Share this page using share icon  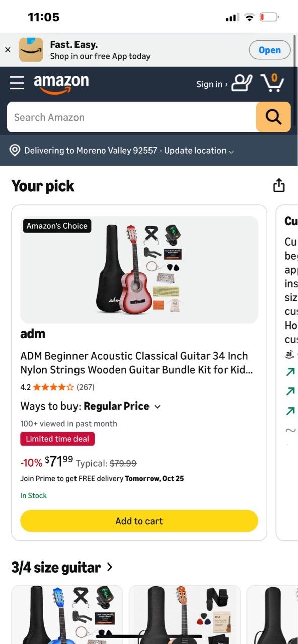click(279, 185)
